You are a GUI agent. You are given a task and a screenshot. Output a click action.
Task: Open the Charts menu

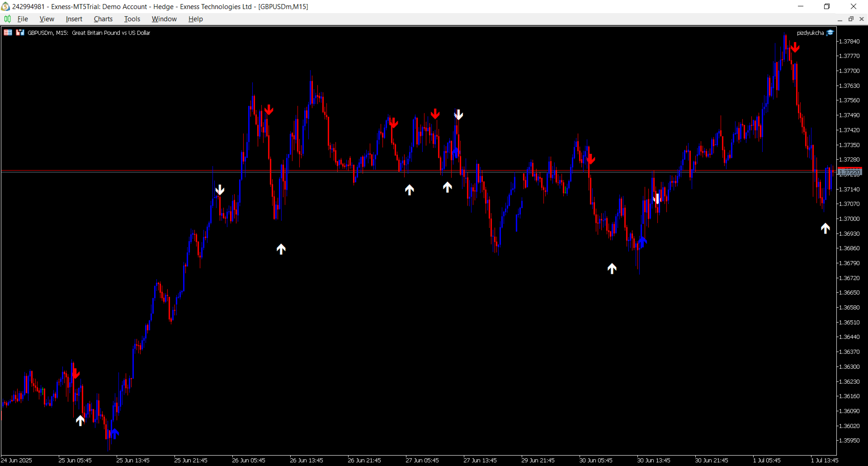click(x=103, y=19)
